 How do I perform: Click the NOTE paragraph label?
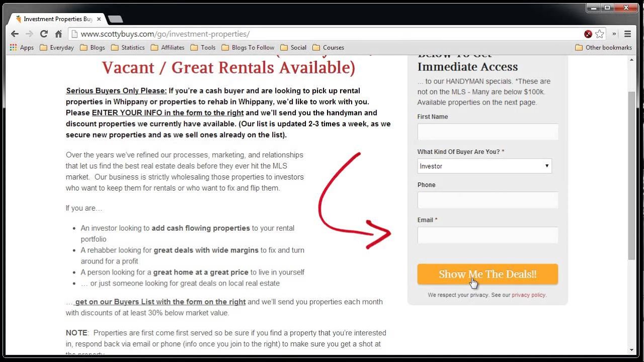[76, 333]
